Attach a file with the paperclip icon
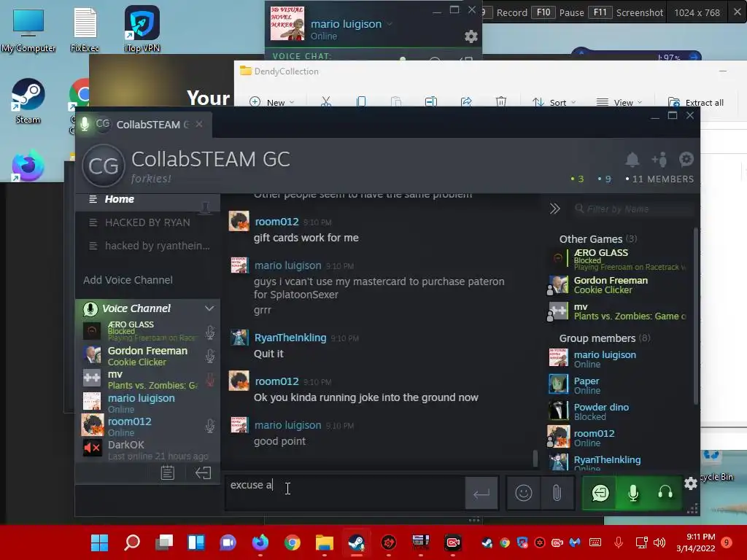Screen dimensions: 747x560 [x=557, y=493]
